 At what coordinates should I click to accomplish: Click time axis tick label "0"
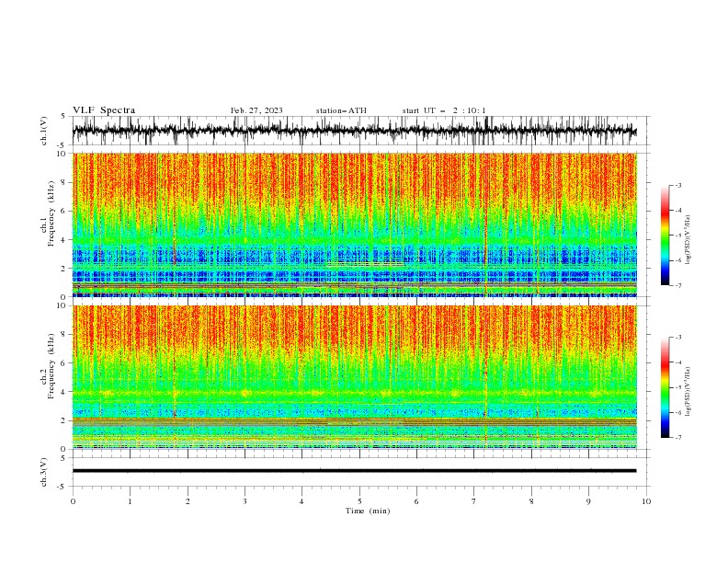(x=73, y=501)
